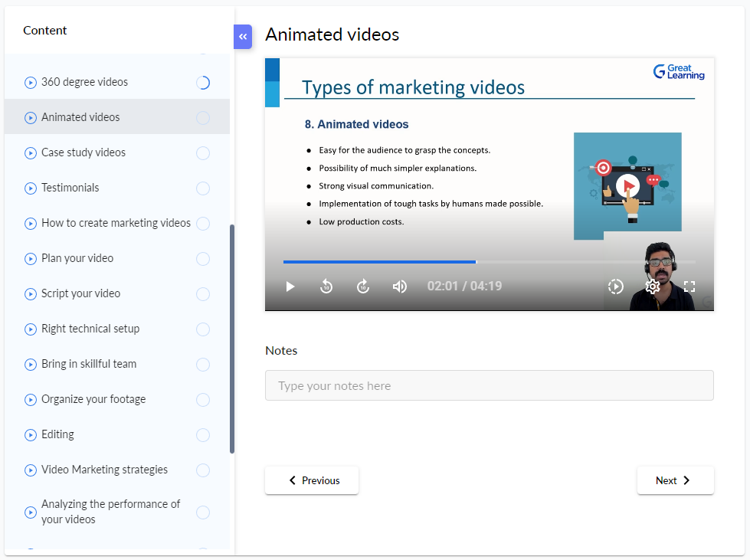Image resolution: width=750 pixels, height=560 pixels.
Task: Open Analyzing the performance of your videos
Action: tap(117, 512)
